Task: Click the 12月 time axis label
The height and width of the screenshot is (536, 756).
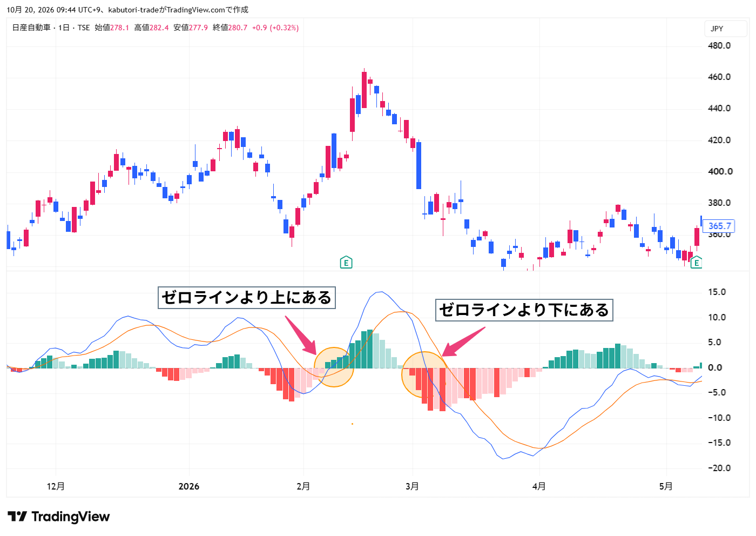Action: pos(56,486)
